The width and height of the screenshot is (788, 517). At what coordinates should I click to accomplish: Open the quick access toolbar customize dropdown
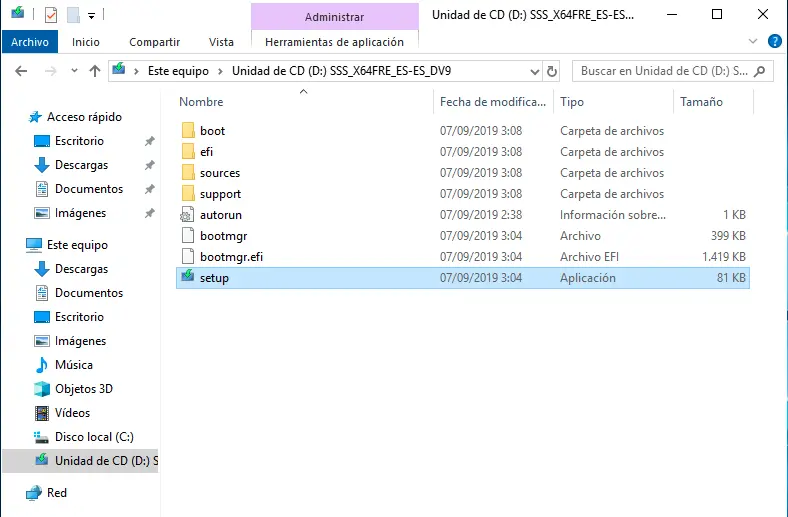point(91,16)
